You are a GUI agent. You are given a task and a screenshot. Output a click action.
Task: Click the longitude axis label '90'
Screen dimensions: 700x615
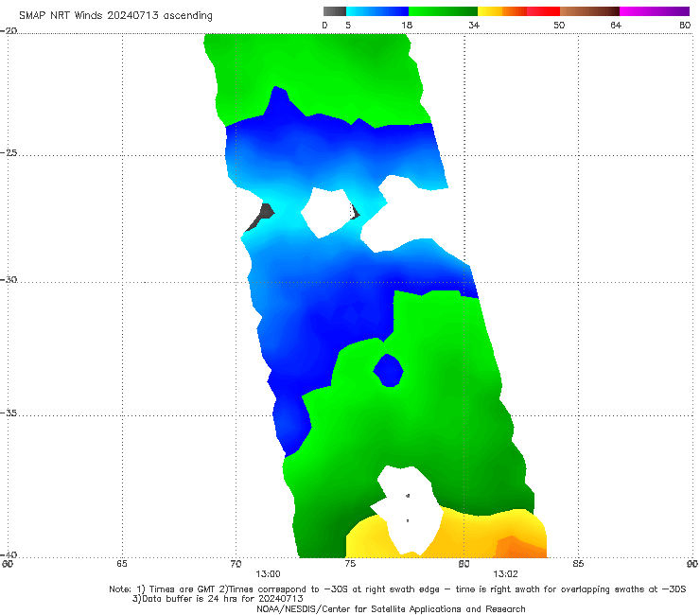692,564
